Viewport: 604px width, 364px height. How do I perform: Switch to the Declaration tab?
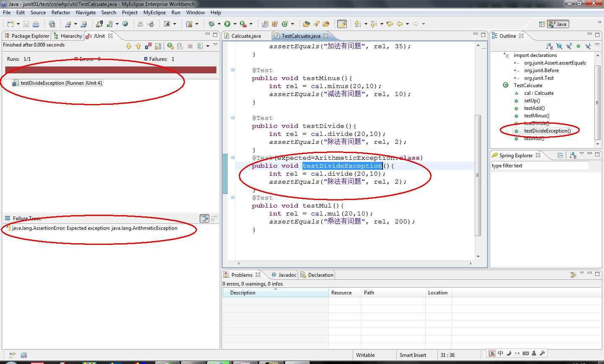317,275
